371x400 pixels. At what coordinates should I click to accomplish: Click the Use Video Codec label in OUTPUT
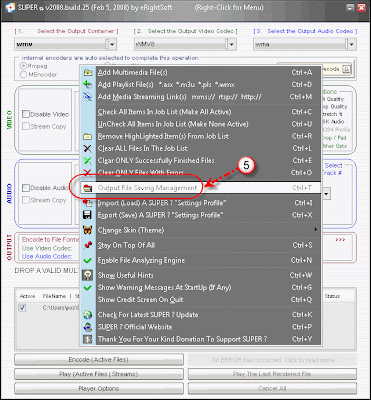pyautogui.click(x=47, y=248)
